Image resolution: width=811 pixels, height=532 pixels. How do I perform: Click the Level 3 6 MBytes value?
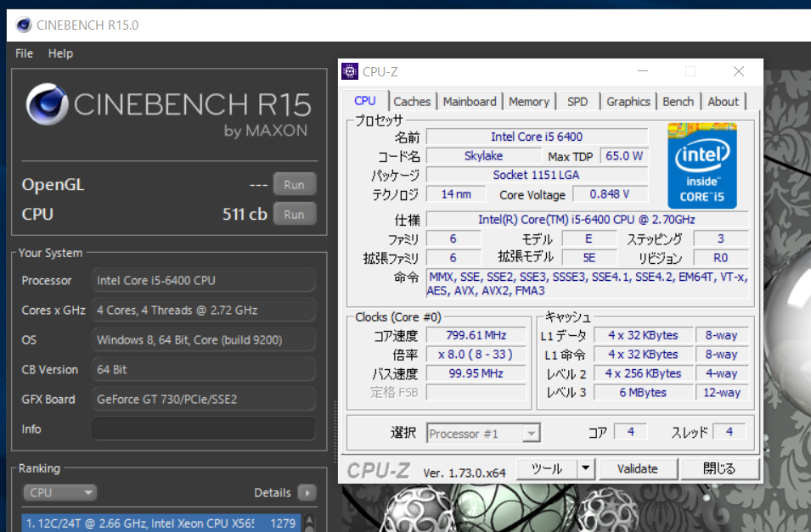(x=644, y=392)
